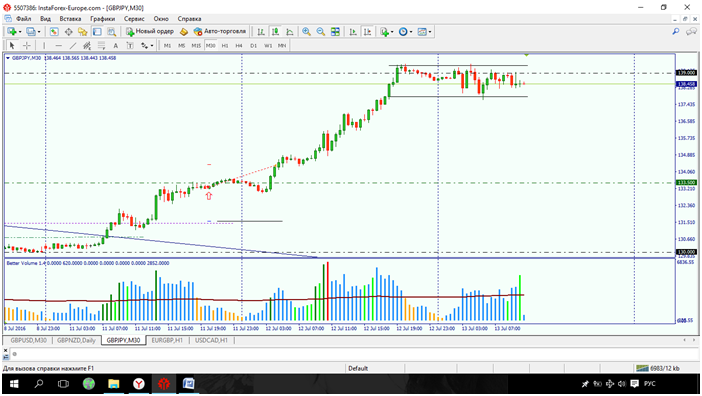Switch to the GBPUSD,M30 chart tab
The height and width of the screenshot is (396, 702).
(x=29, y=341)
